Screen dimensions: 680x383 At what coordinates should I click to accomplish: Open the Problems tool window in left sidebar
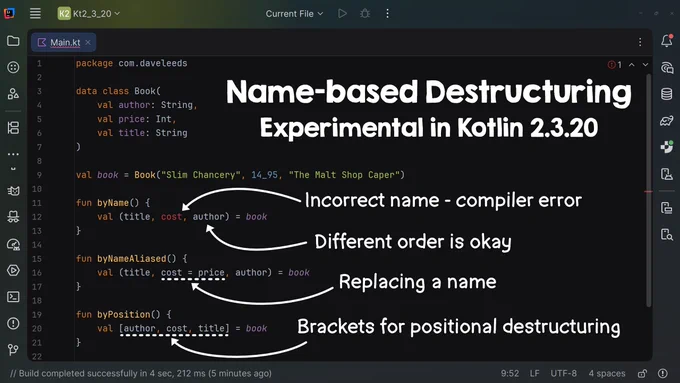(13, 323)
